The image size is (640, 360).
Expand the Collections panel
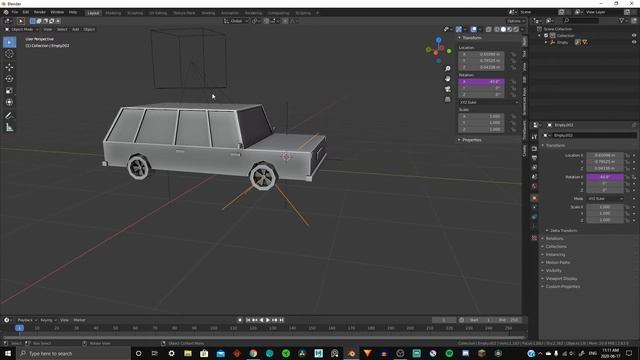pyautogui.click(x=556, y=247)
